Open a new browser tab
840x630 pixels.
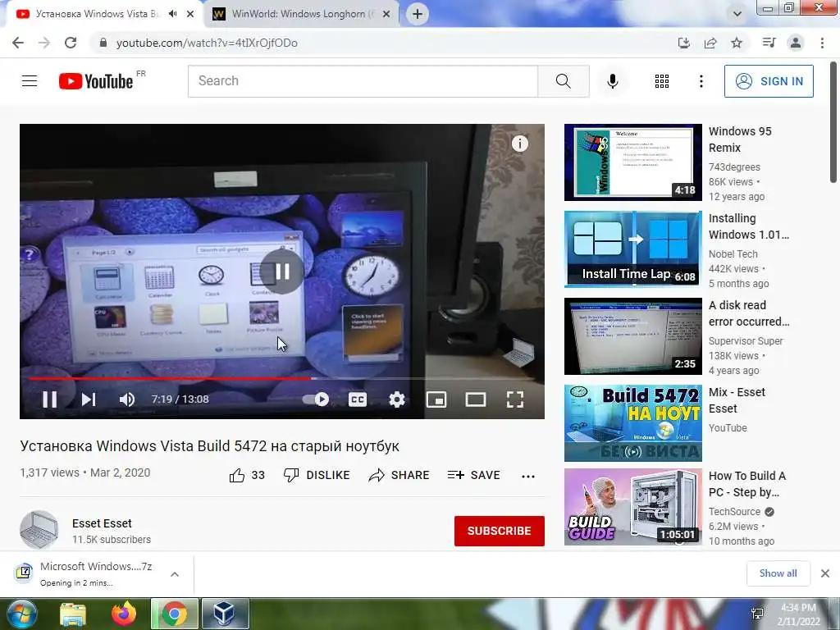tap(418, 14)
